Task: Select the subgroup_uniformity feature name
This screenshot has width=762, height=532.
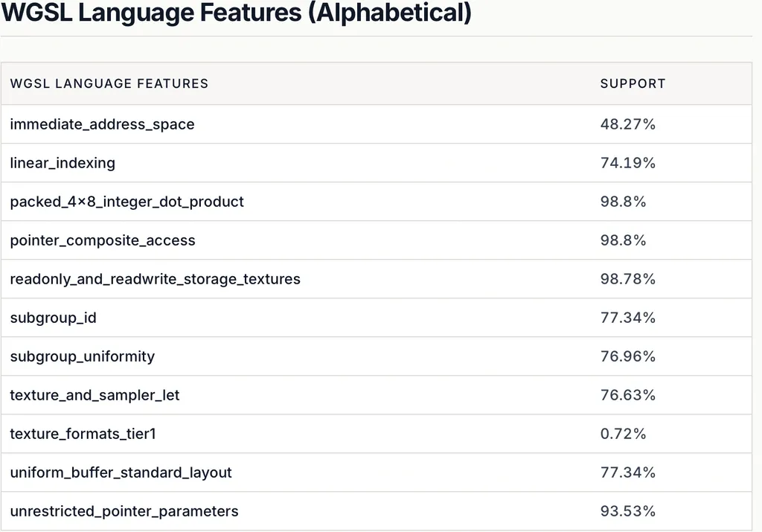Action: click(83, 356)
